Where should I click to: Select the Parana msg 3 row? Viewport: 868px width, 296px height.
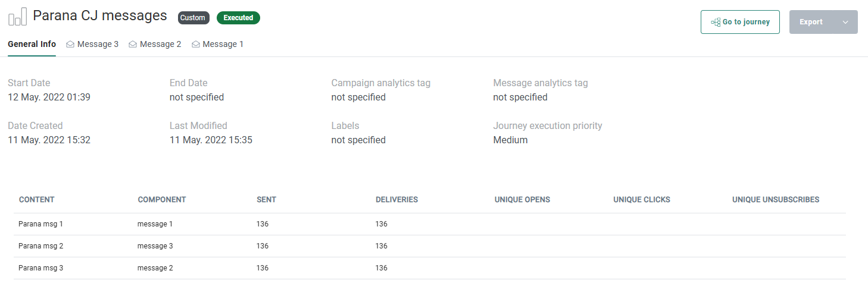point(40,268)
